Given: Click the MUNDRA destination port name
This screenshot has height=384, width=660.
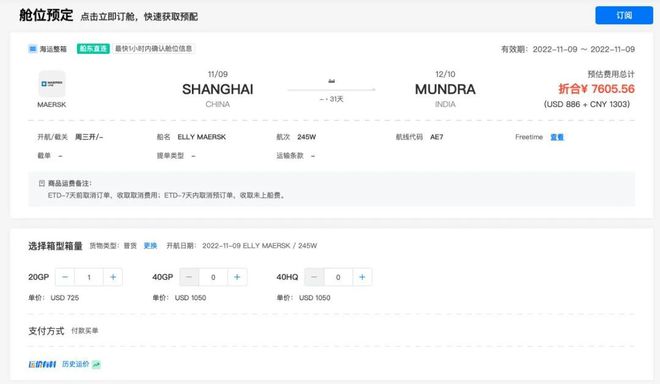Looking at the screenshot, I should (x=445, y=89).
